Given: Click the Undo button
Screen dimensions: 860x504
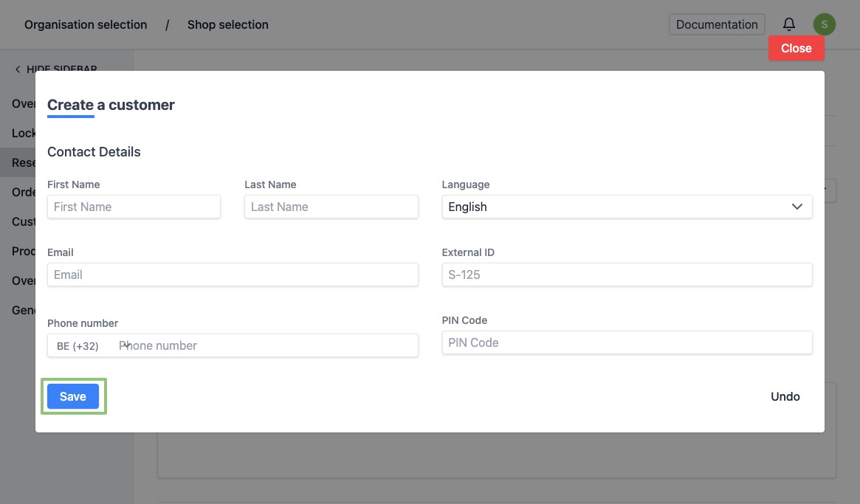Looking at the screenshot, I should tap(785, 396).
